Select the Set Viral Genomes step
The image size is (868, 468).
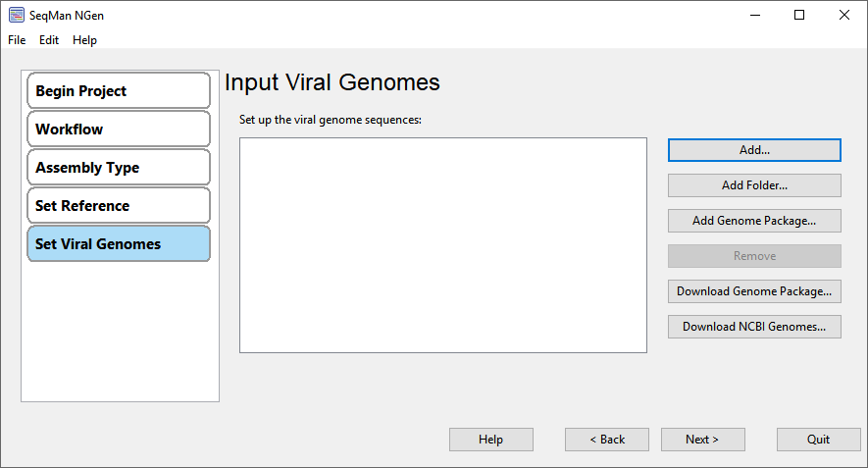[119, 243]
